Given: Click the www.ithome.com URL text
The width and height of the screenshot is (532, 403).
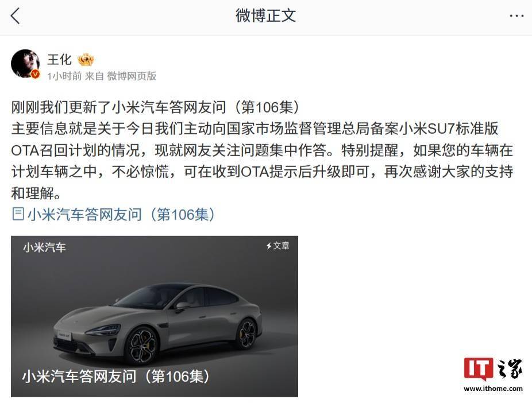Looking at the screenshot, I should (x=493, y=389).
